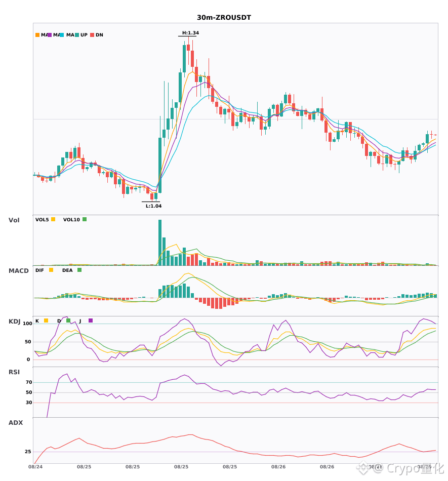This screenshot has width=448, height=481.
Task: Click the tallest volume bar
Action: click(x=160, y=243)
